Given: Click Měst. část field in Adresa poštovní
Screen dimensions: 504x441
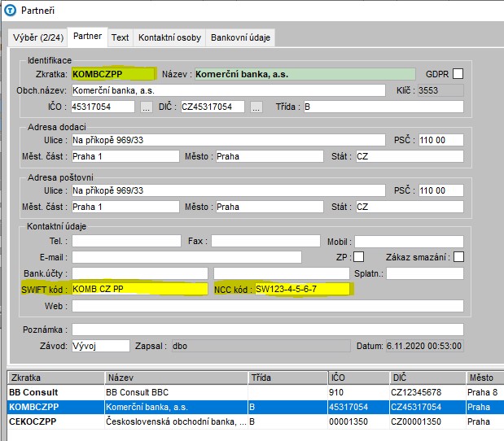Looking at the screenshot, I should [x=125, y=207].
